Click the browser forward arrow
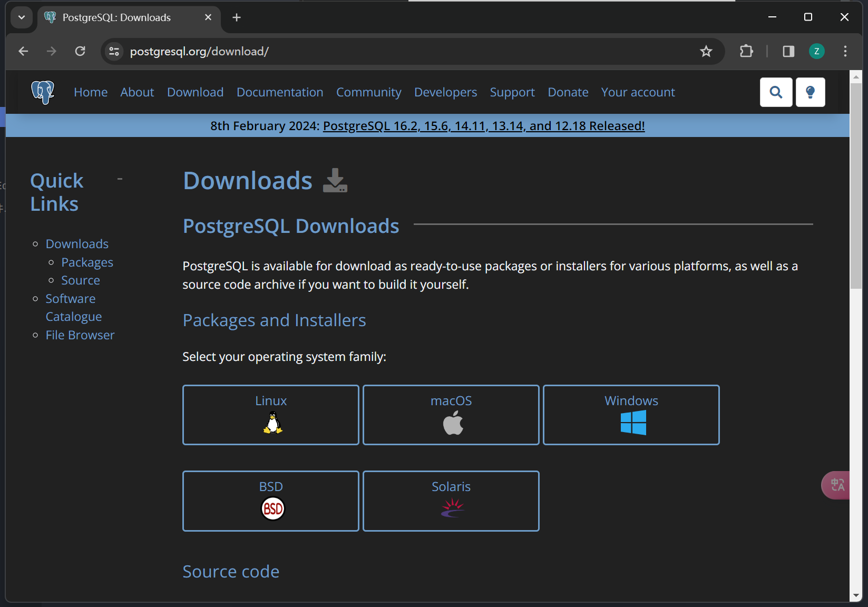 tap(51, 51)
